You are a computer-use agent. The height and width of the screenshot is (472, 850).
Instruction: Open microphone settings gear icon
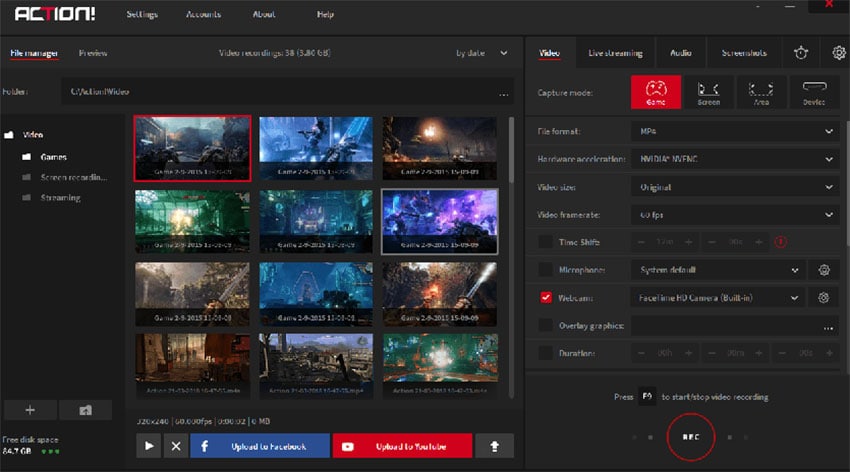click(x=824, y=270)
